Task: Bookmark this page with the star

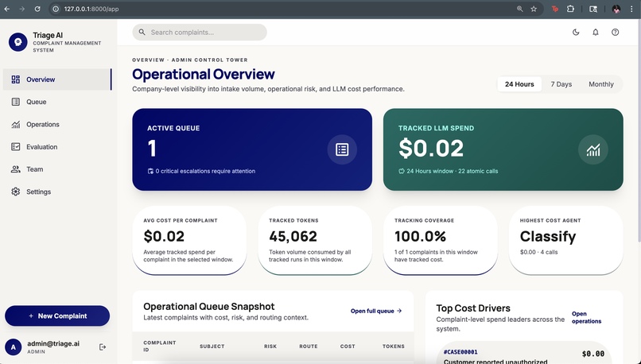Action: click(x=534, y=9)
